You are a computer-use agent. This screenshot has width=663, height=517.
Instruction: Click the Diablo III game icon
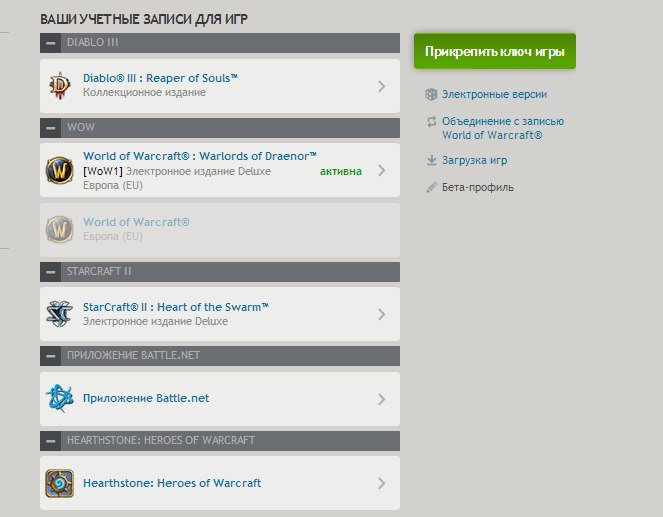(x=60, y=86)
